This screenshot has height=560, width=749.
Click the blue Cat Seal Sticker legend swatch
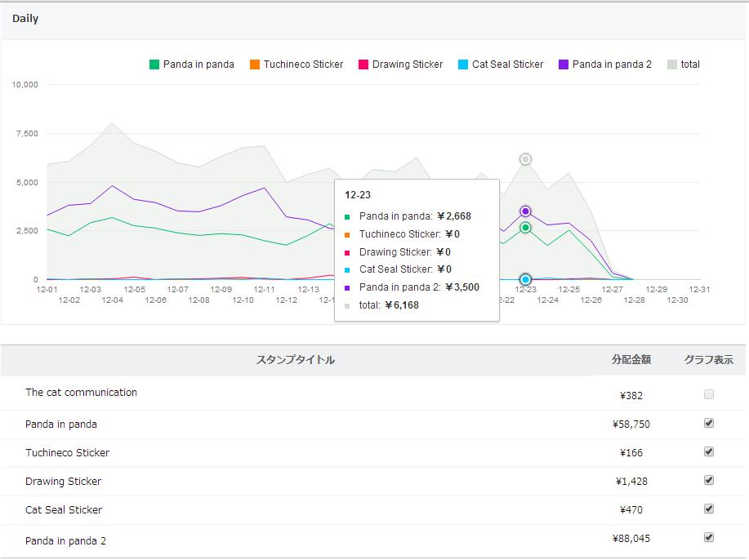(x=463, y=64)
